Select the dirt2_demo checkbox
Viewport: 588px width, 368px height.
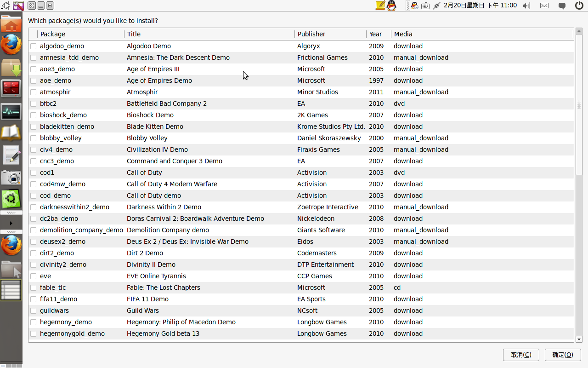pyautogui.click(x=33, y=253)
